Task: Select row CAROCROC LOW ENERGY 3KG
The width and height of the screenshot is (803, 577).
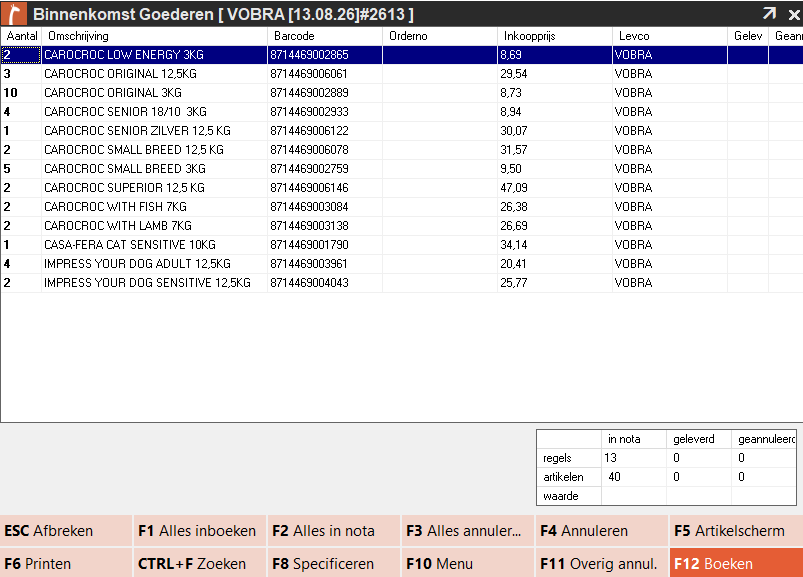Action: tap(402, 55)
